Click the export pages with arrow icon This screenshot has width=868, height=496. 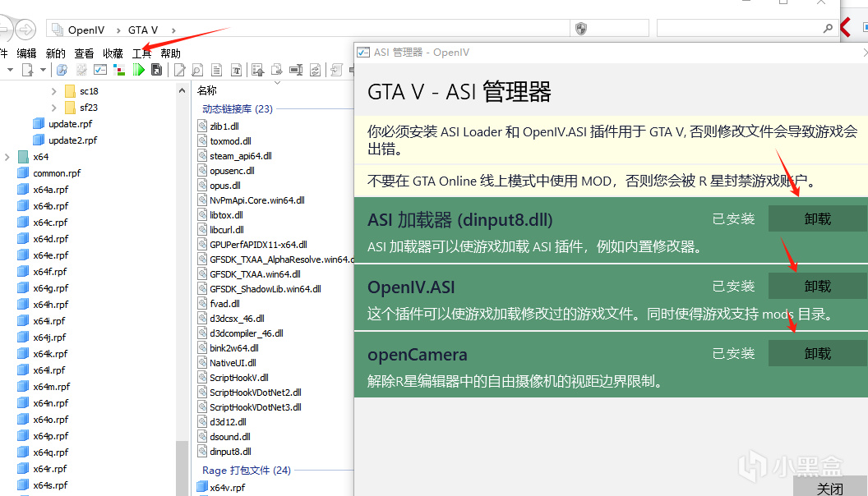[x=277, y=70]
